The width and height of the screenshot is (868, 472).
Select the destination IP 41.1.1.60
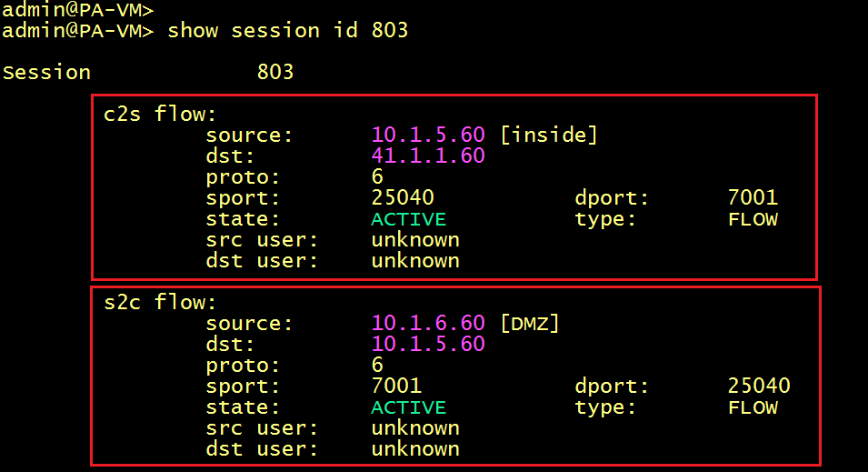428,156
